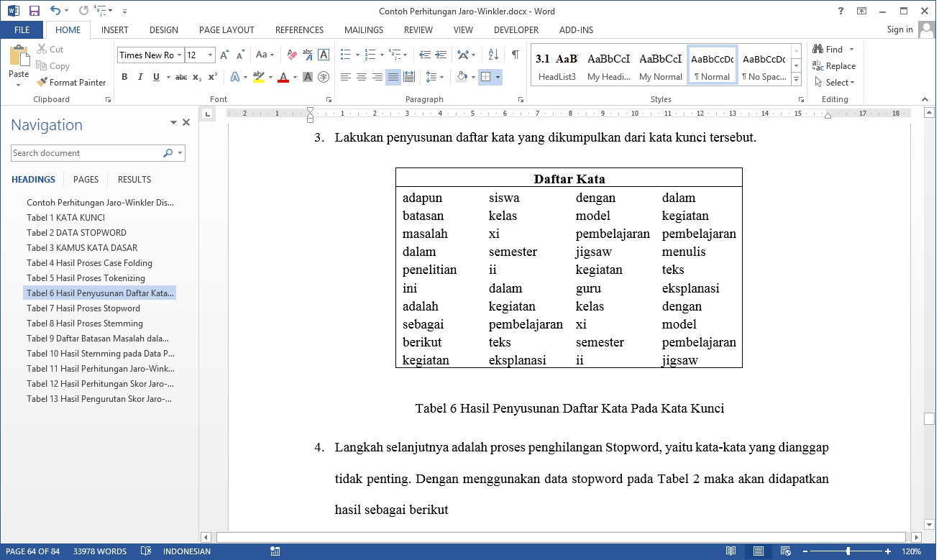
Task: Open the shading paint bucket
Action: [x=462, y=77]
